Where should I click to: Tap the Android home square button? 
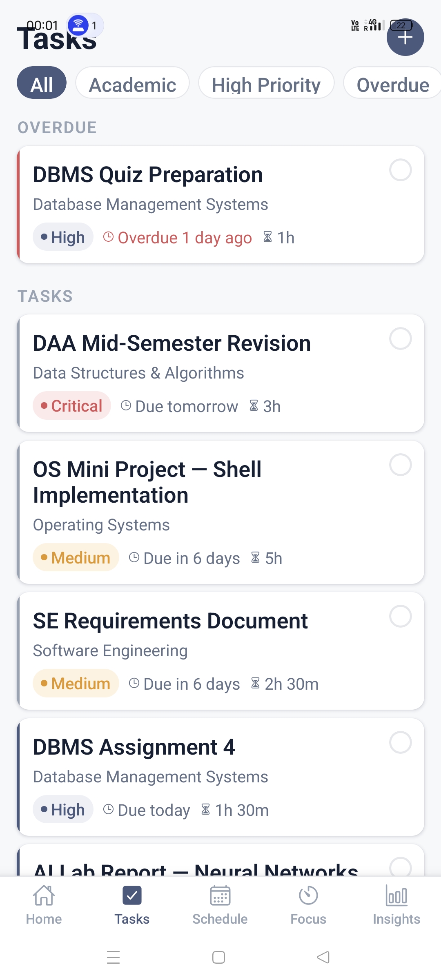[218, 957]
